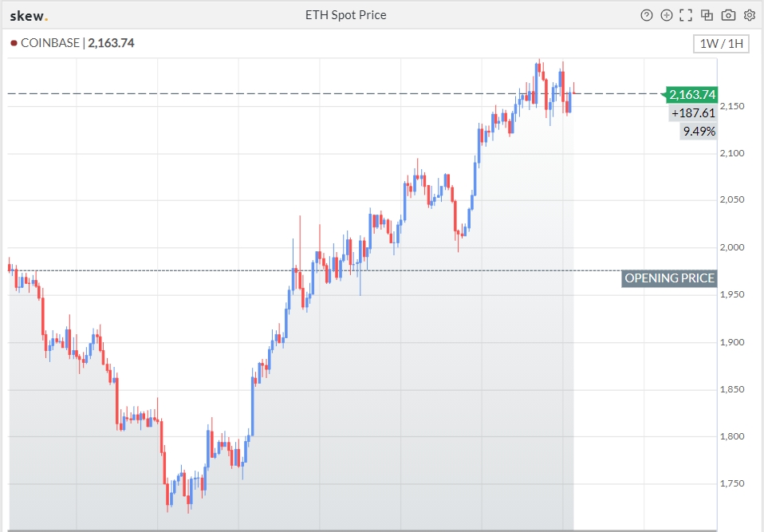The height and width of the screenshot is (532, 764).
Task: Click the COINBASE 2,163.74 legend value
Action: click(x=111, y=43)
